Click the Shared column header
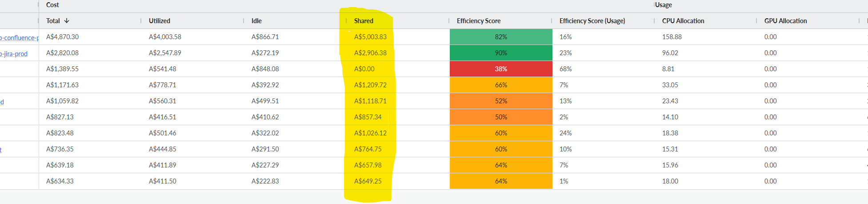This screenshot has width=868, height=204. pos(364,21)
